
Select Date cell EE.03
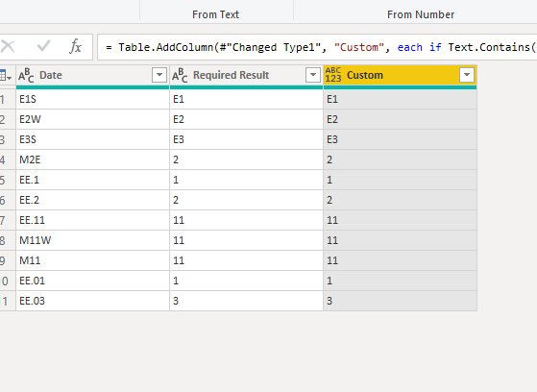point(92,301)
